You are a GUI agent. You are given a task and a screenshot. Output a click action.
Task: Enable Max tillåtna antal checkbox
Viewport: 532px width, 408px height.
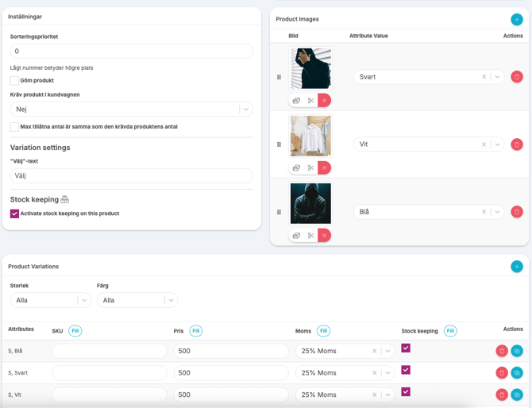[14, 127]
